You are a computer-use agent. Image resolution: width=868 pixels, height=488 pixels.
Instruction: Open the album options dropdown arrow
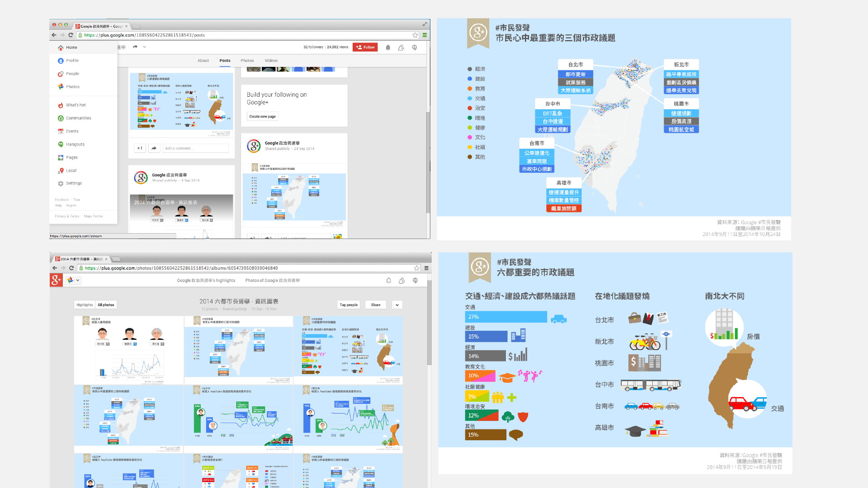pyautogui.click(x=397, y=305)
